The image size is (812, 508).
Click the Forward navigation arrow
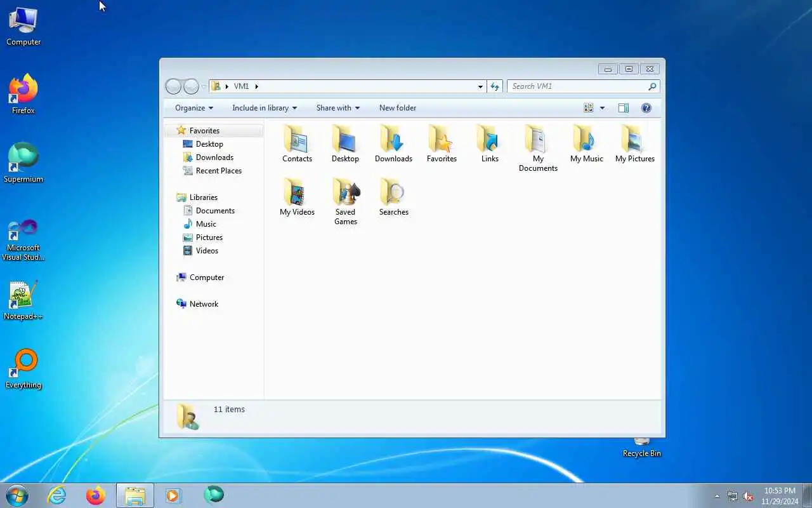coord(191,86)
